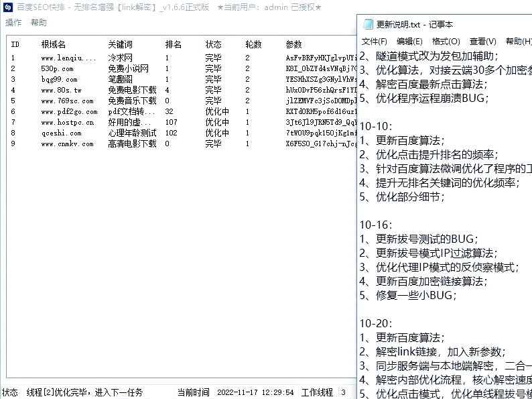
Task: Open Notepad 查看(V) menu
Action: (483, 42)
